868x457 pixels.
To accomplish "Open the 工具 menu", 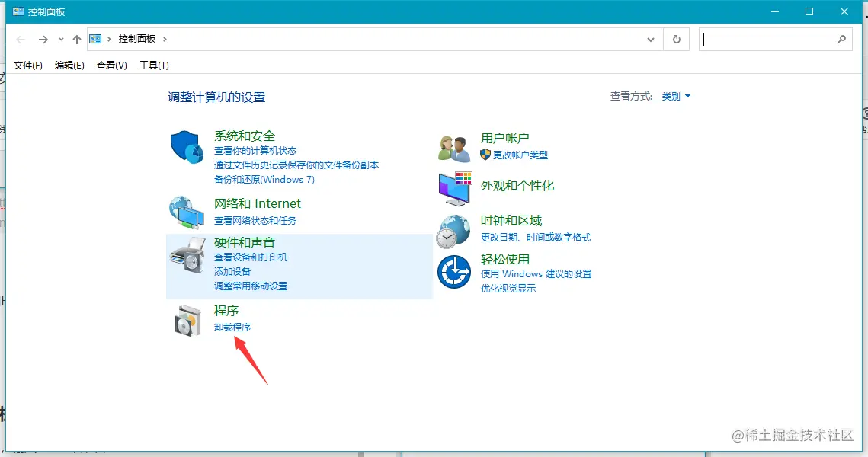I will click(154, 65).
